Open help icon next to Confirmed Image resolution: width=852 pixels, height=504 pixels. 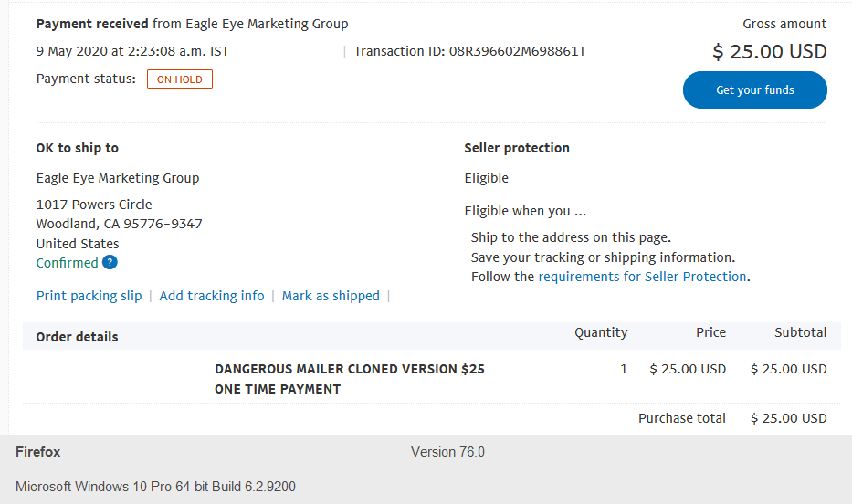[x=110, y=262]
